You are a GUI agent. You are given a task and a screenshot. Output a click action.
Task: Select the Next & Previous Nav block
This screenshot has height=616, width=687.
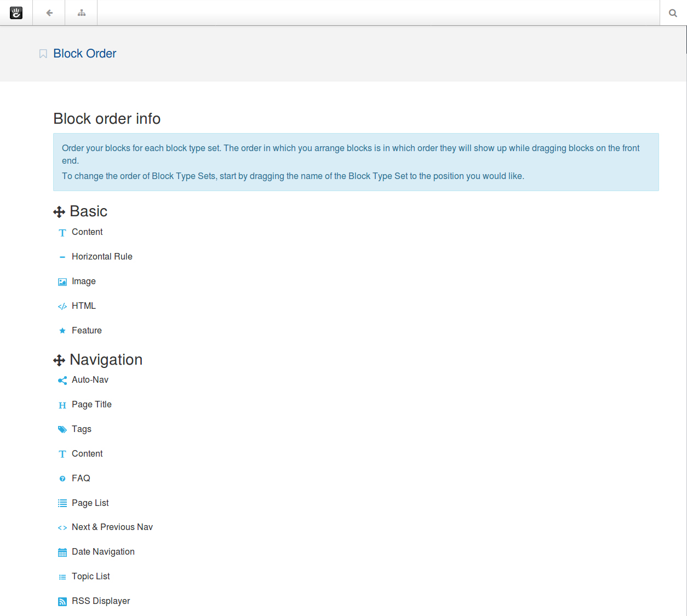112,527
